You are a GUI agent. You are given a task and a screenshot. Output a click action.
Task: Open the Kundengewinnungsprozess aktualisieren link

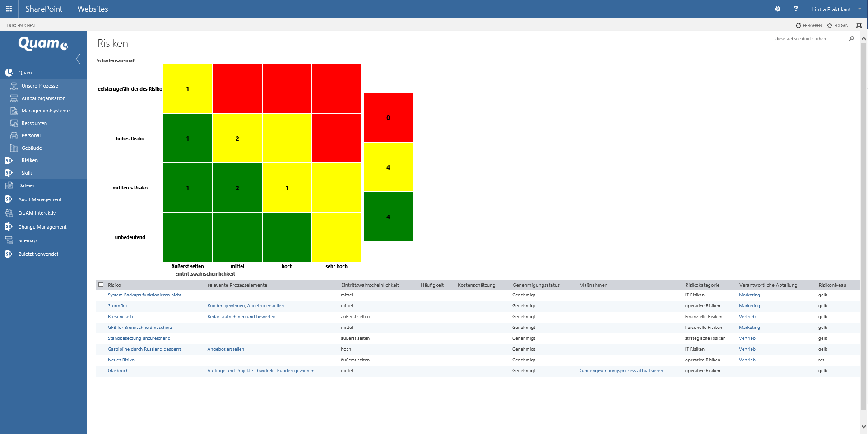[621, 371]
